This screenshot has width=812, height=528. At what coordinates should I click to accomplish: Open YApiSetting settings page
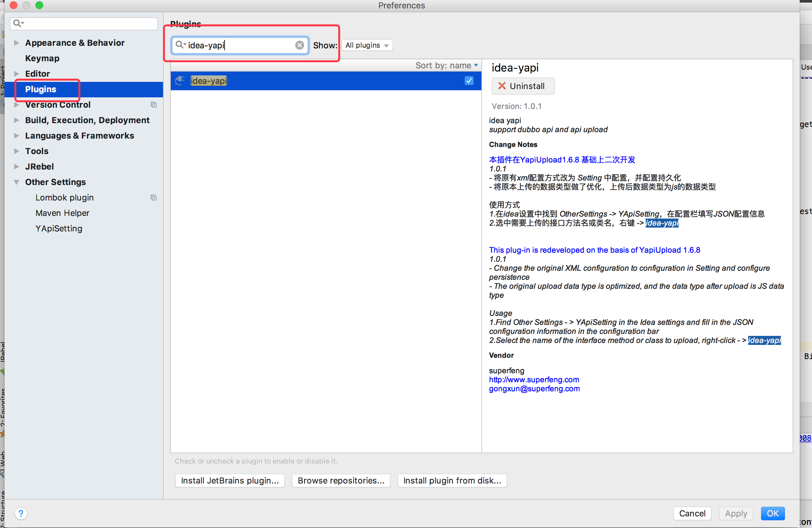pyautogui.click(x=59, y=229)
